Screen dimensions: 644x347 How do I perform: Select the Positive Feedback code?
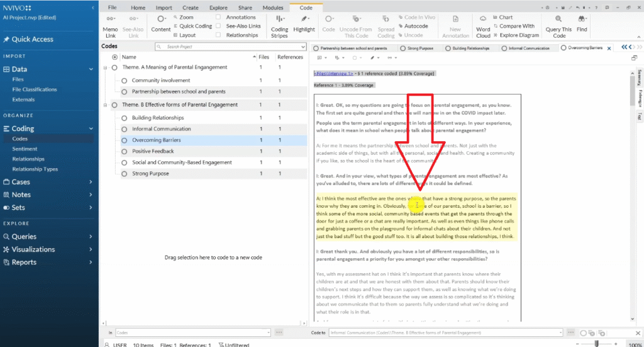(153, 151)
